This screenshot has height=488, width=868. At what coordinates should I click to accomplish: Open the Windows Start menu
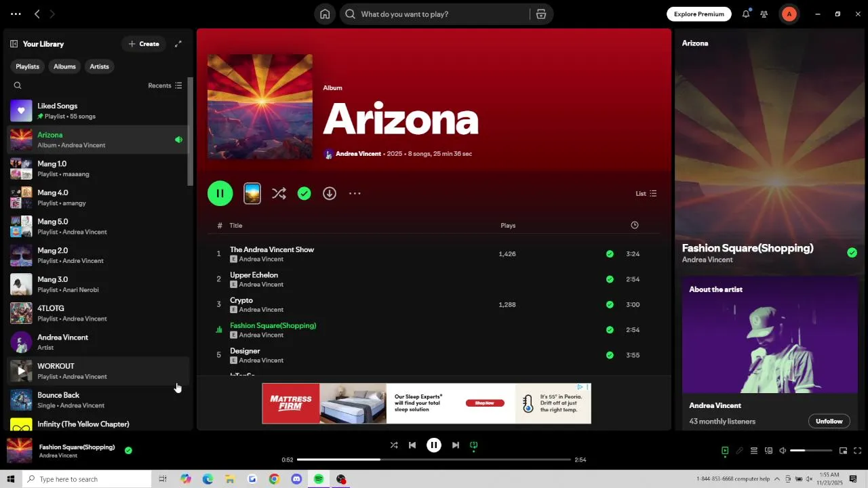tap(11, 479)
